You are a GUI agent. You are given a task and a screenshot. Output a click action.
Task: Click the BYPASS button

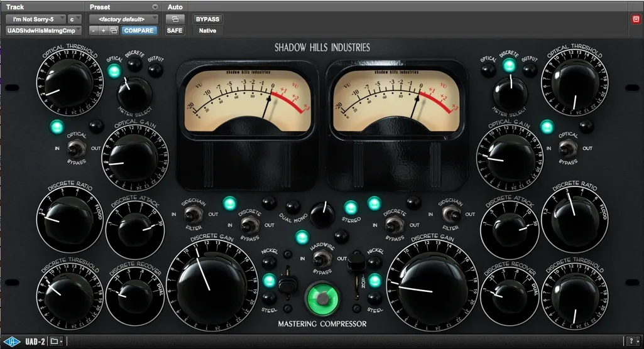click(x=207, y=19)
